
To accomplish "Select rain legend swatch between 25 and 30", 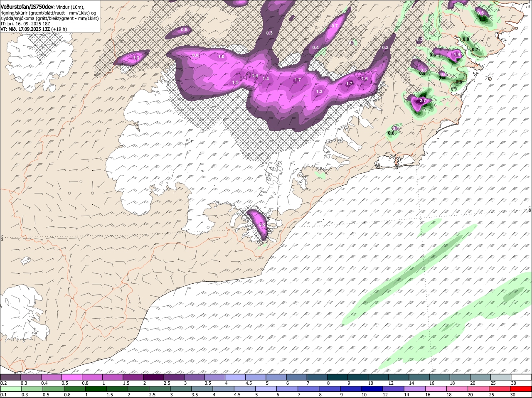I will point(500,389).
